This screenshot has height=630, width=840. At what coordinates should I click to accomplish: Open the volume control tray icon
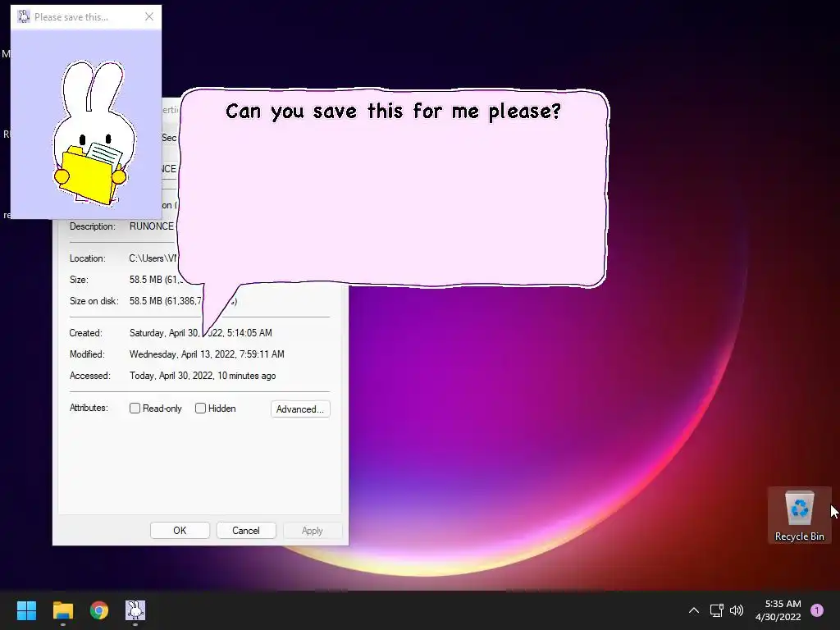click(737, 609)
